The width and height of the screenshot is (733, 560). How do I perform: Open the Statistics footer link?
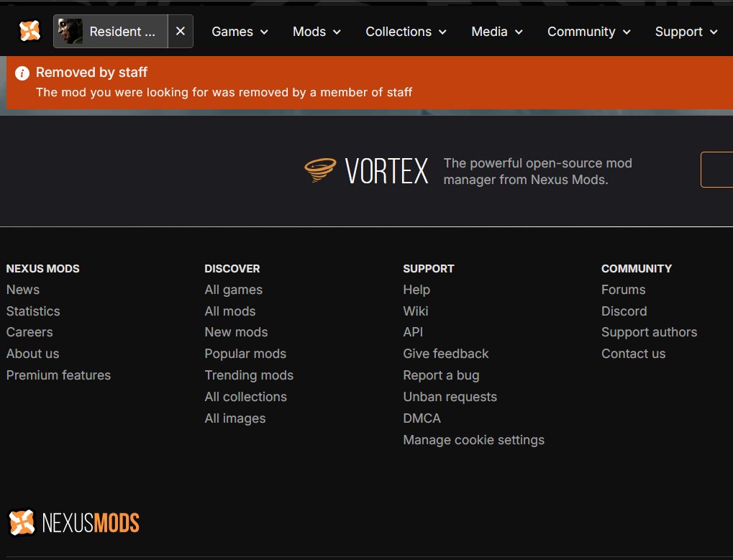(33, 311)
